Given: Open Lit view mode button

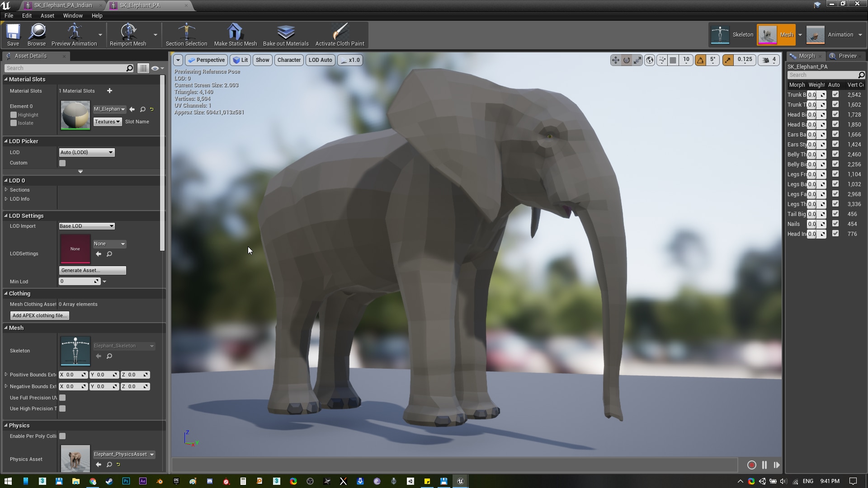Looking at the screenshot, I should [241, 60].
